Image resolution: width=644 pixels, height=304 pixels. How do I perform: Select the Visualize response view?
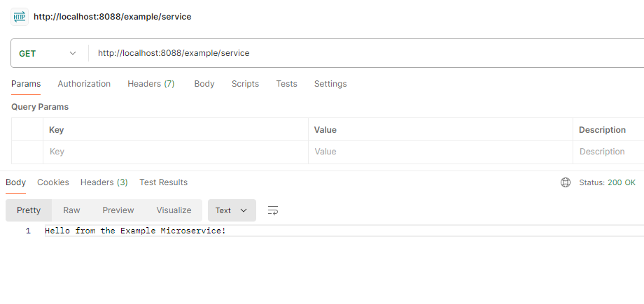pyautogui.click(x=174, y=210)
